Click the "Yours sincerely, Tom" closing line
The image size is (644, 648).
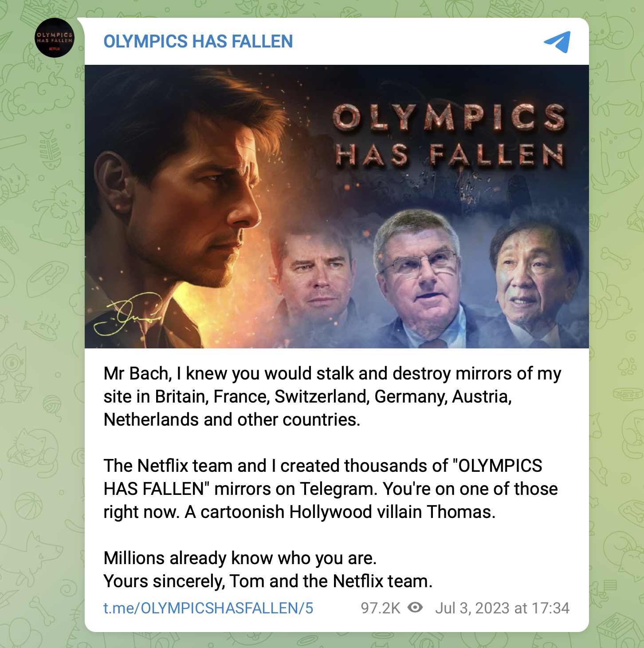click(268, 581)
